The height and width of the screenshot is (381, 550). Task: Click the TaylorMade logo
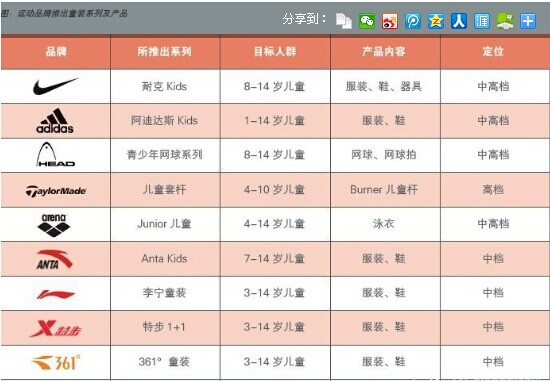tap(56, 191)
